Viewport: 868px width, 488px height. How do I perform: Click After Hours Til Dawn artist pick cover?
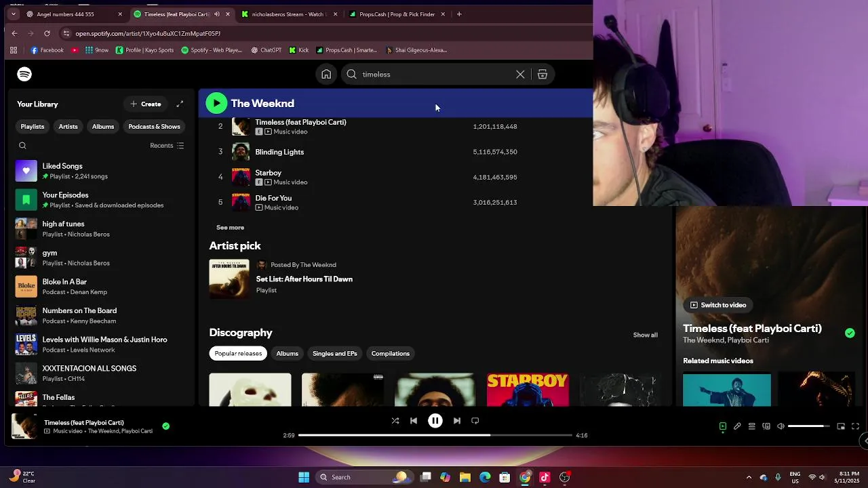pos(229,279)
